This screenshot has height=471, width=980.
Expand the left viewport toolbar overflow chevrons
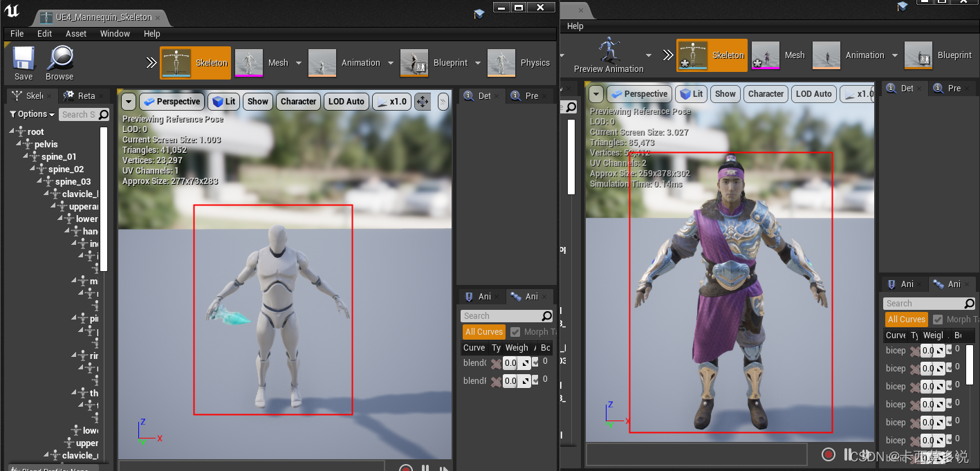[443, 102]
